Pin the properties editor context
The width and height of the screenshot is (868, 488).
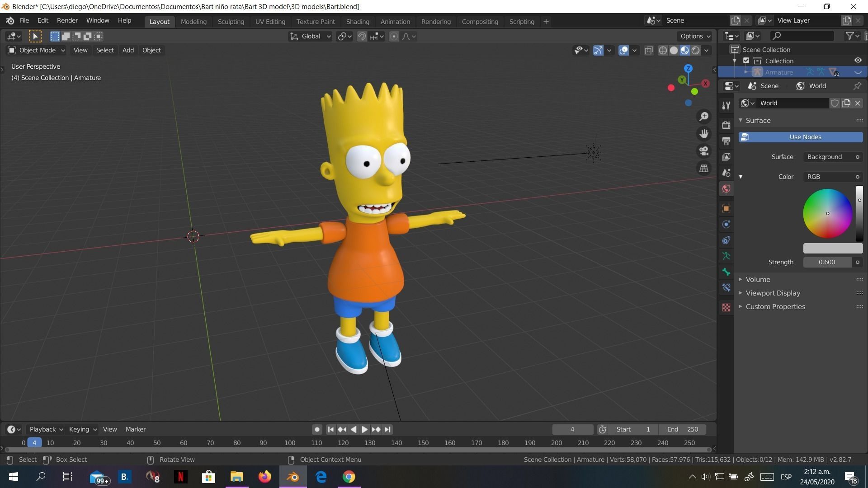click(857, 86)
